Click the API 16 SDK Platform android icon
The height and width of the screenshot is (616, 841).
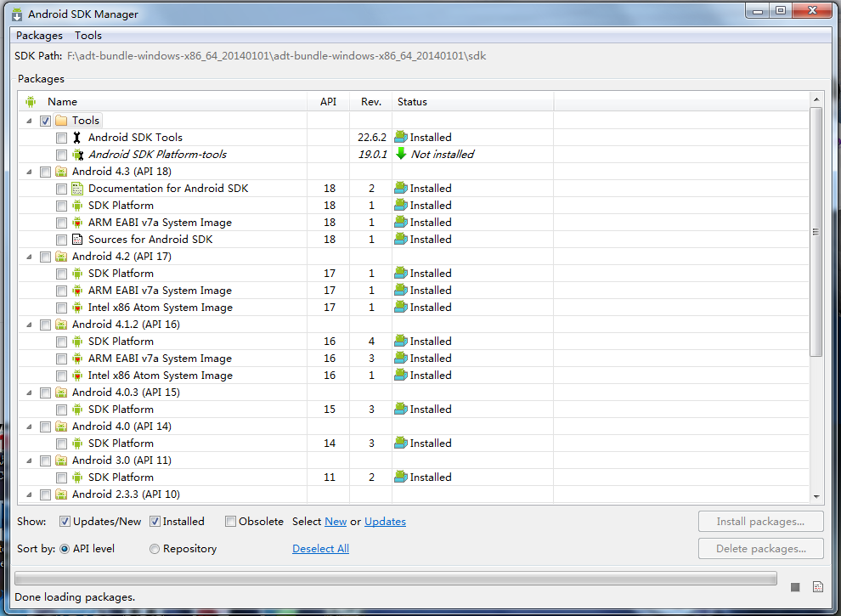pyautogui.click(x=77, y=342)
